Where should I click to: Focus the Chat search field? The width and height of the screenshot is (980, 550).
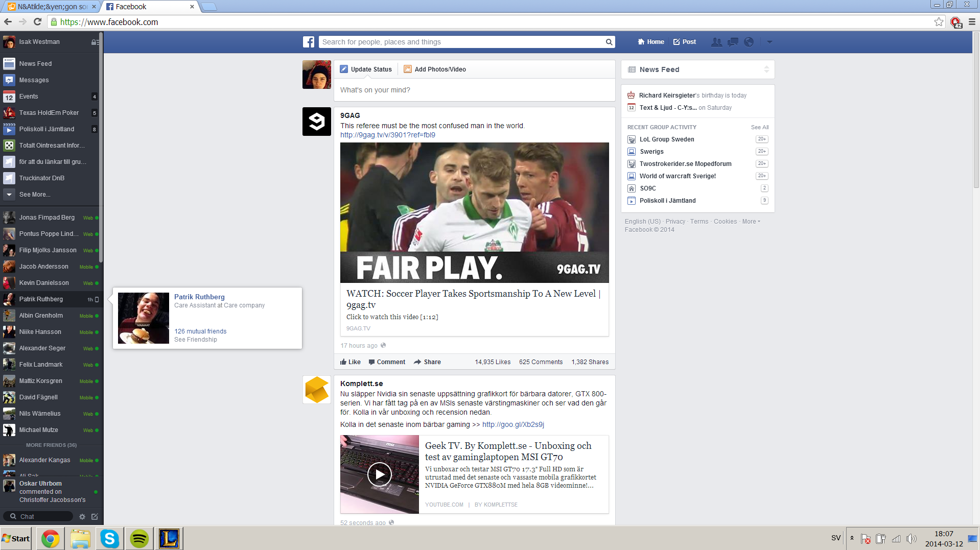coord(38,517)
